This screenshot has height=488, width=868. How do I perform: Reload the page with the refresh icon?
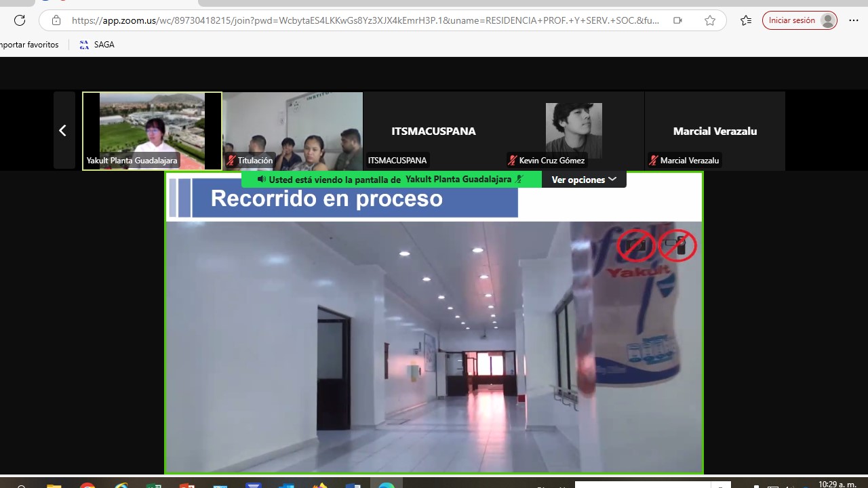[20, 20]
